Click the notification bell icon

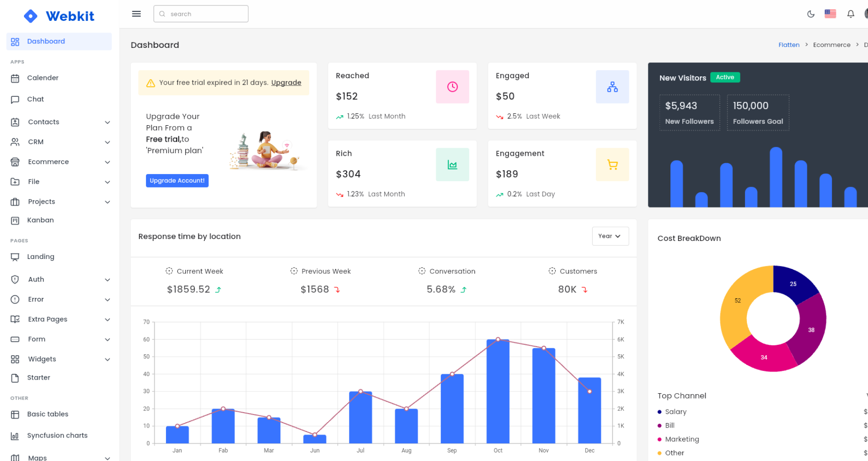850,14
